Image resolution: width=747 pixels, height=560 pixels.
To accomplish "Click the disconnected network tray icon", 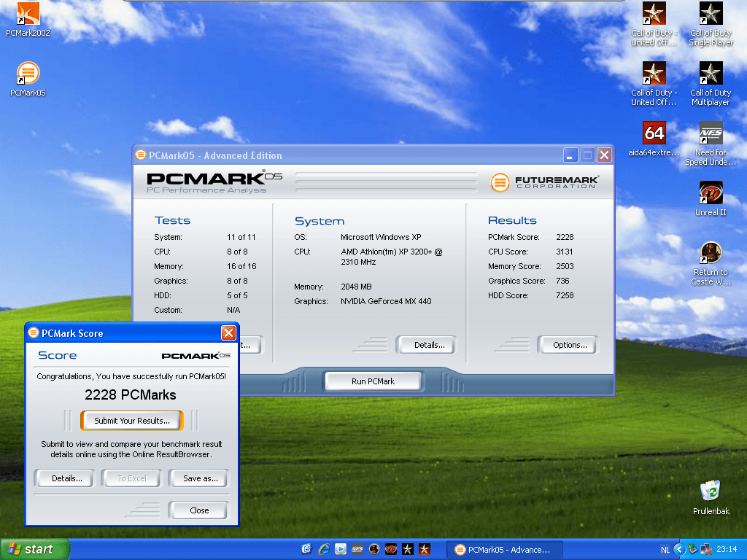I will click(x=706, y=550).
